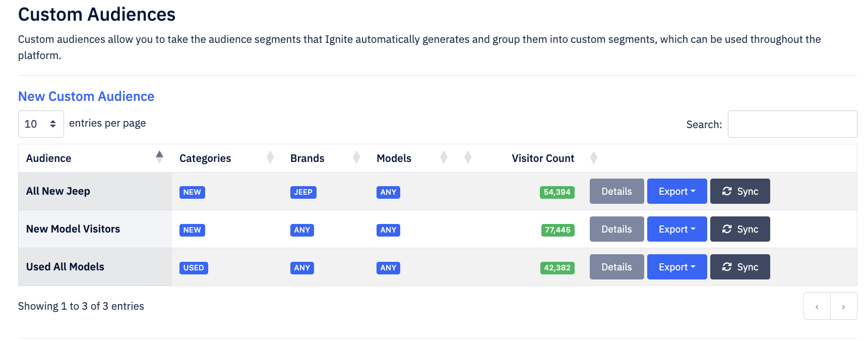Viewport: 868px width, 341px height.
Task: Open Export dropdown for Used All Models
Action: [676, 267]
